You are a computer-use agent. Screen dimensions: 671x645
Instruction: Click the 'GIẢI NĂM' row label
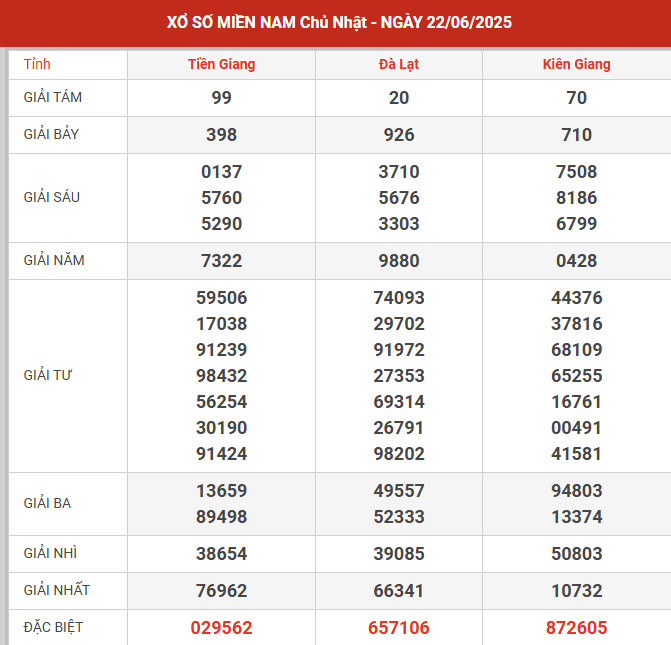(54, 260)
